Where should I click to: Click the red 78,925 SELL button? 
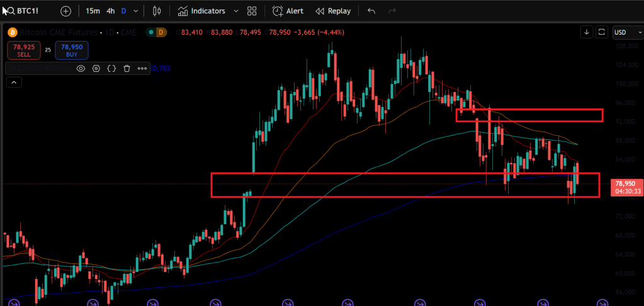click(25, 50)
